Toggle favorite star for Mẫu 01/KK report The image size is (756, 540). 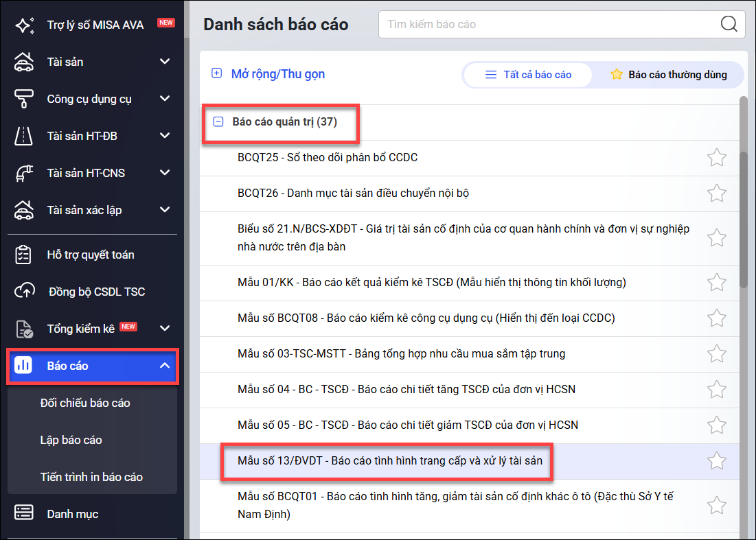point(716,282)
